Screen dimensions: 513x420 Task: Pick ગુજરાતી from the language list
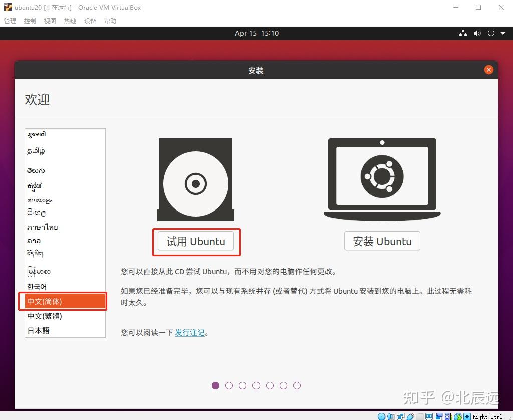tap(65, 134)
